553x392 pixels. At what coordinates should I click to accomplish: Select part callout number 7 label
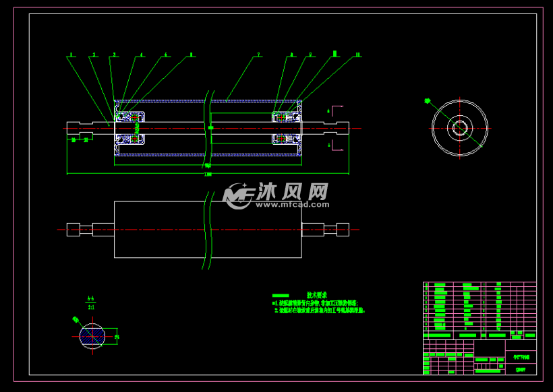(x=258, y=55)
